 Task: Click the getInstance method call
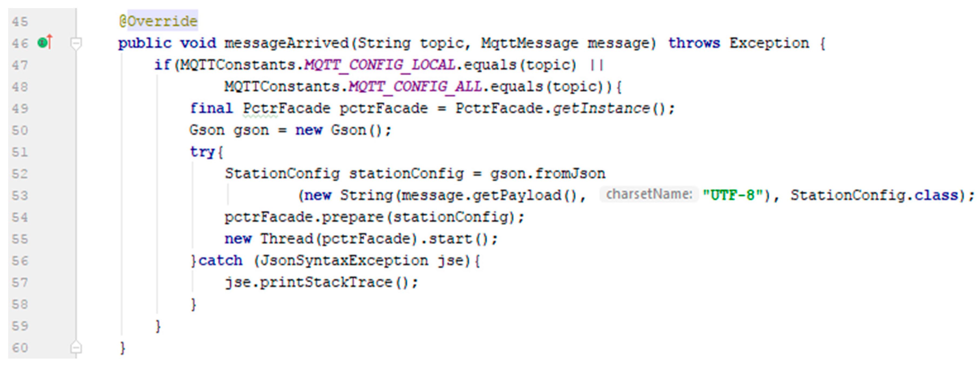pos(601,108)
